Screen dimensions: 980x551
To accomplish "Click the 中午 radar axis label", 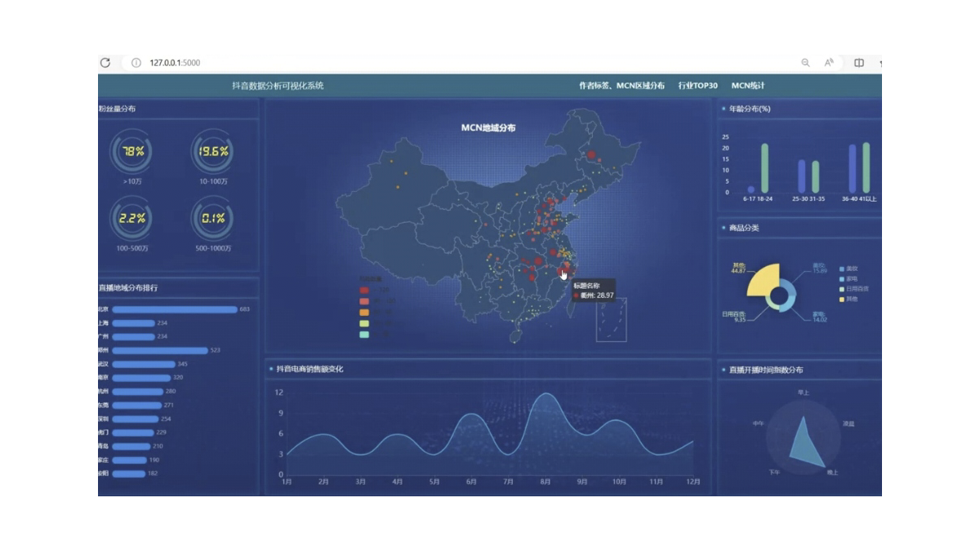I will (759, 424).
